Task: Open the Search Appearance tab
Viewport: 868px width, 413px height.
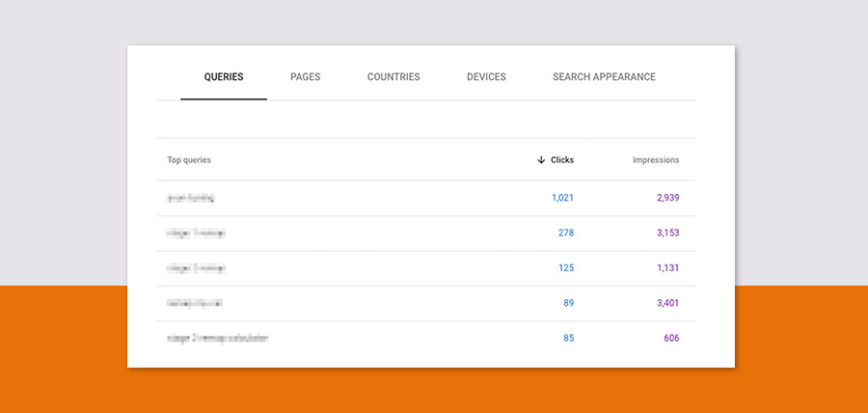Action: tap(604, 77)
